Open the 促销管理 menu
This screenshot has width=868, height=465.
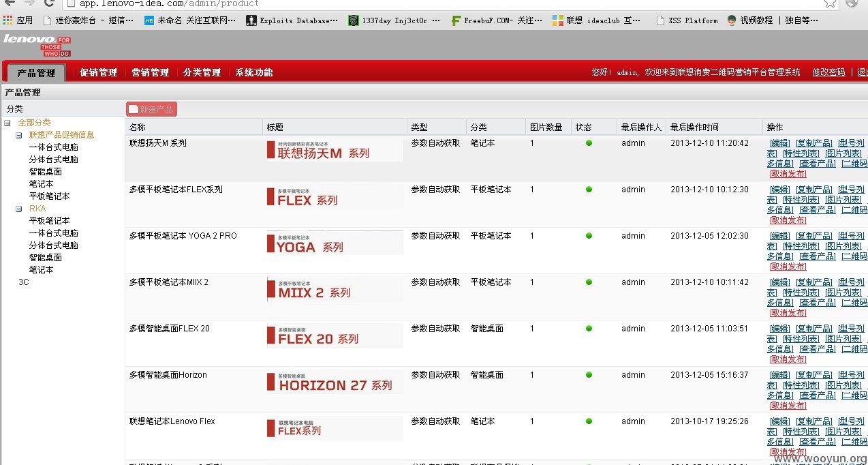click(x=98, y=72)
